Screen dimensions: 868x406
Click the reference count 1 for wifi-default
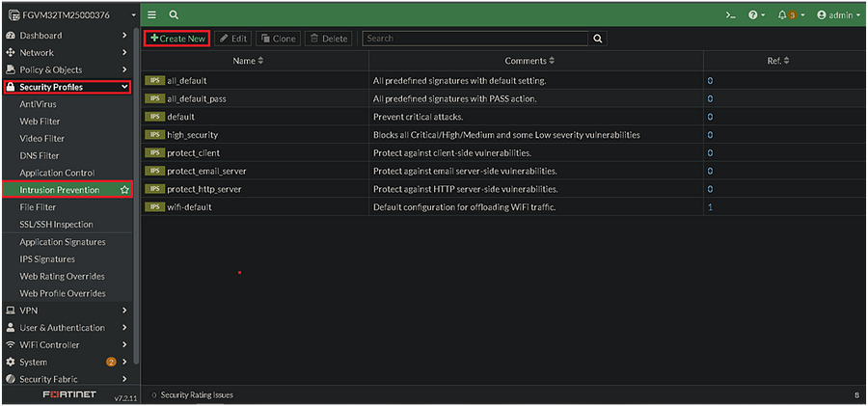coord(710,207)
